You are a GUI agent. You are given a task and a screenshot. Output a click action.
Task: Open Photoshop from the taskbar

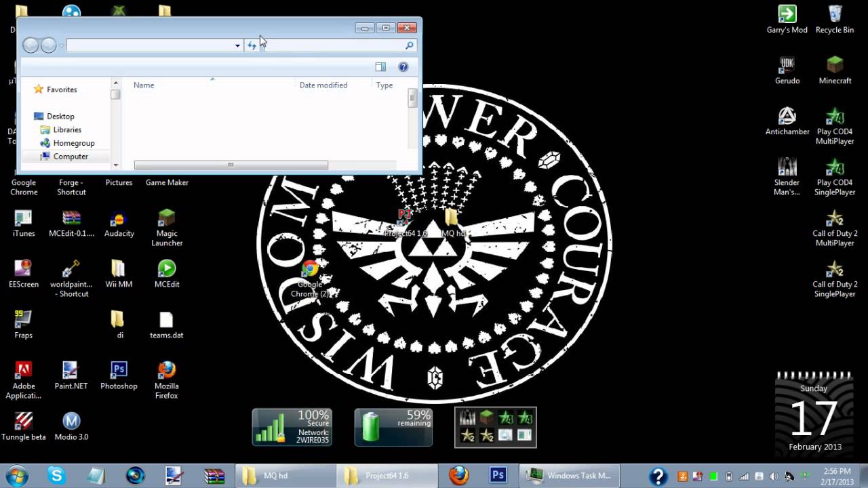[498, 476]
